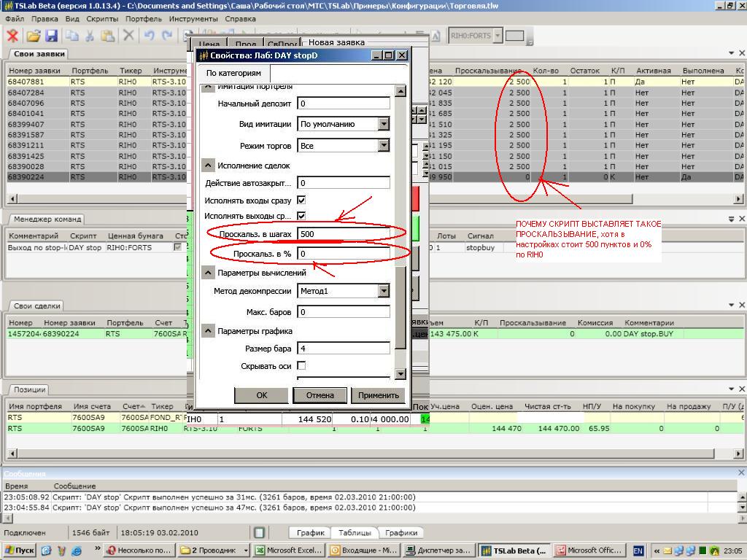This screenshot has width=747, height=560.
Task: Click the properties dialog scrollbar down arrow
Action: (x=400, y=373)
